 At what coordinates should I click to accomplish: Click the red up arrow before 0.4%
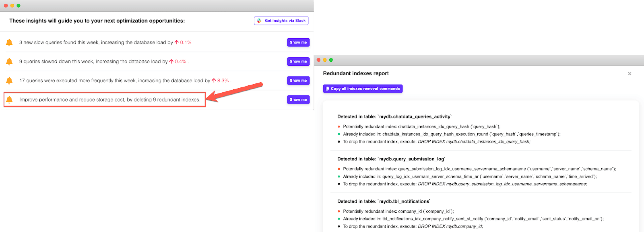point(171,61)
